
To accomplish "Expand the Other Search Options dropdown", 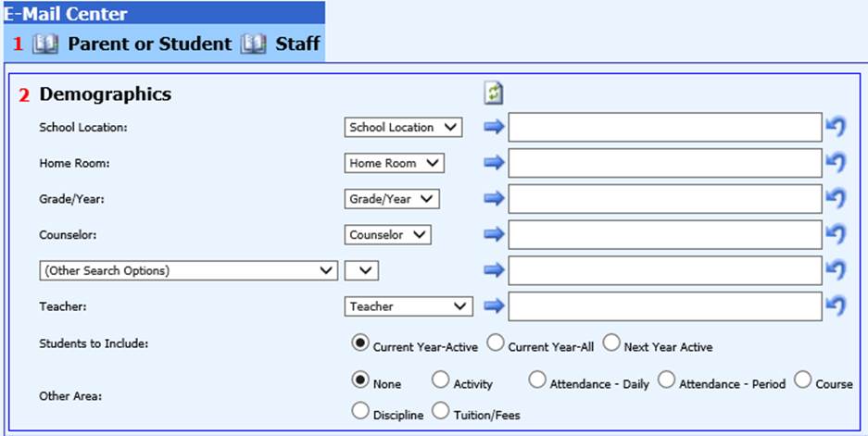I will coord(189,270).
